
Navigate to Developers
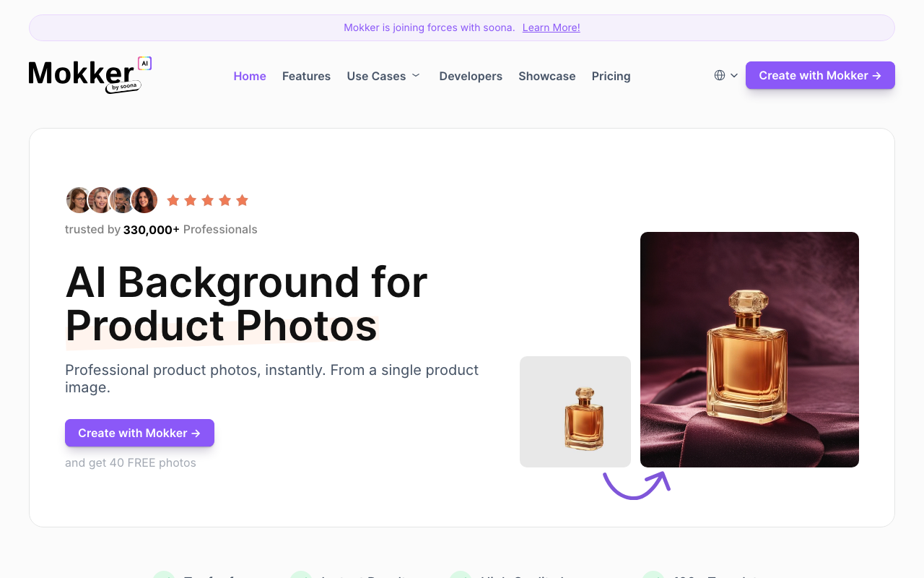point(471,76)
